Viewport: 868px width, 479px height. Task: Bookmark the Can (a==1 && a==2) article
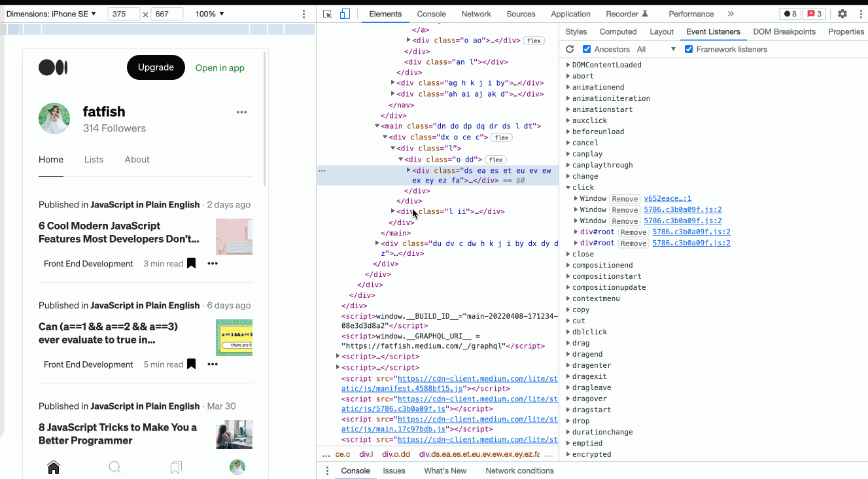click(x=191, y=364)
